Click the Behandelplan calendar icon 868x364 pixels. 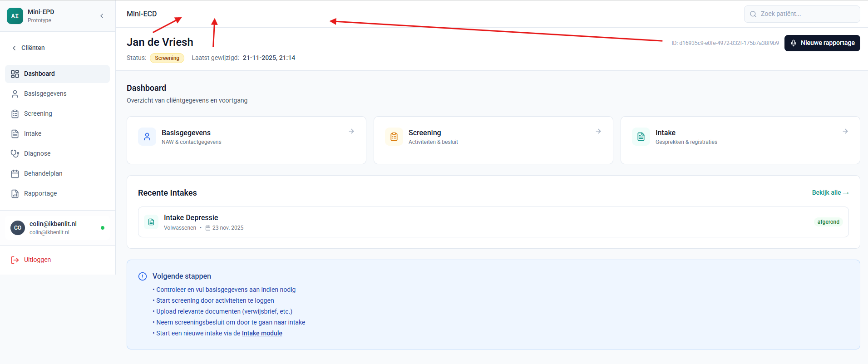click(x=15, y=174)
